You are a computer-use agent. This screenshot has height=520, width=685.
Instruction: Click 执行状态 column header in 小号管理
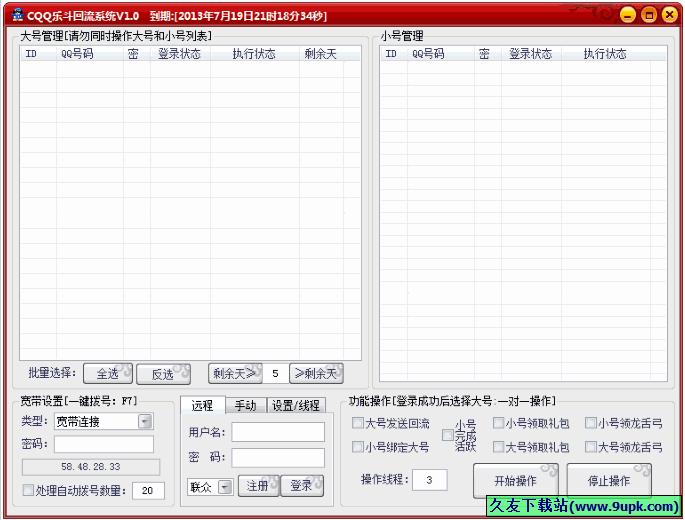point(606,54)
